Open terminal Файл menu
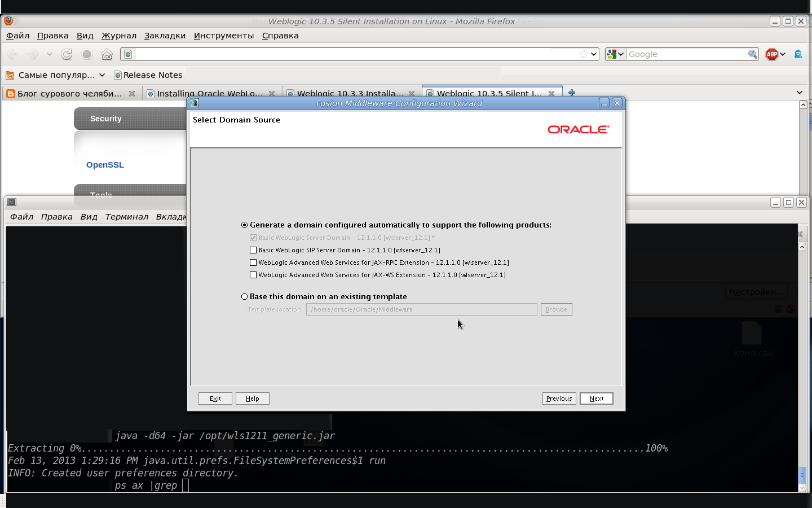 [x=22, y=217]
